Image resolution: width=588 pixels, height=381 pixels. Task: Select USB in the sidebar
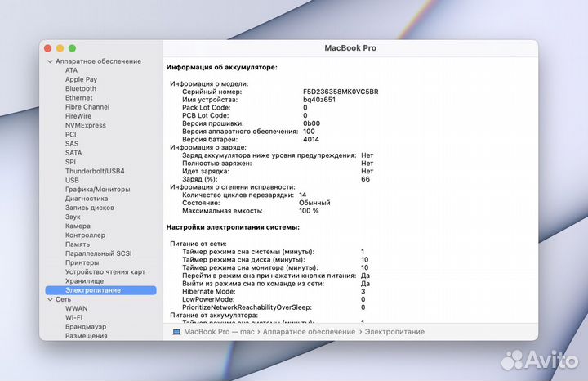click(x=72, y=180)
